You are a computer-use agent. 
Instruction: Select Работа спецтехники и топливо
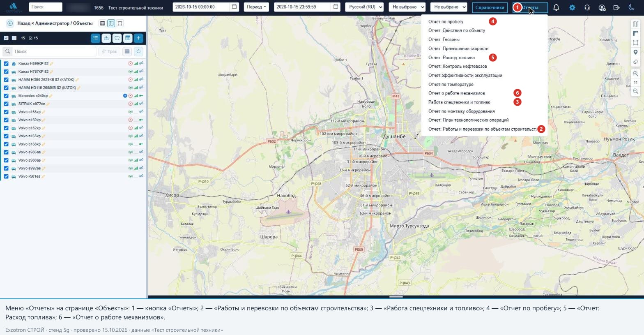tap(459, 102)
